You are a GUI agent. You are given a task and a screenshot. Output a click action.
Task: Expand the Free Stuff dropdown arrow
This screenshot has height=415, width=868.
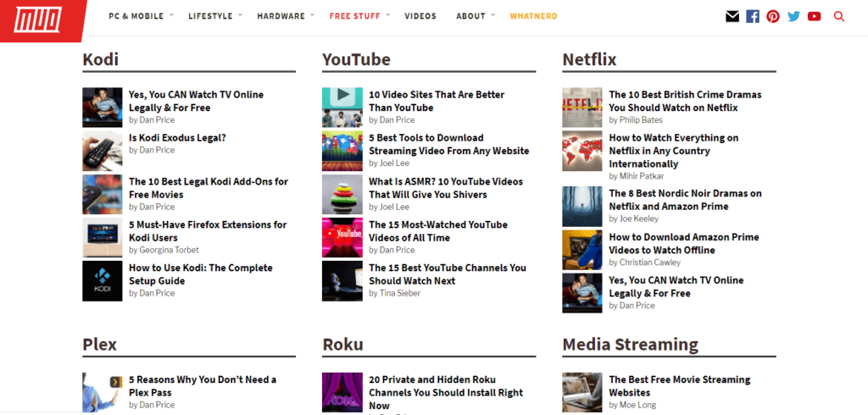pyautogui.click(x=388, y=15)
